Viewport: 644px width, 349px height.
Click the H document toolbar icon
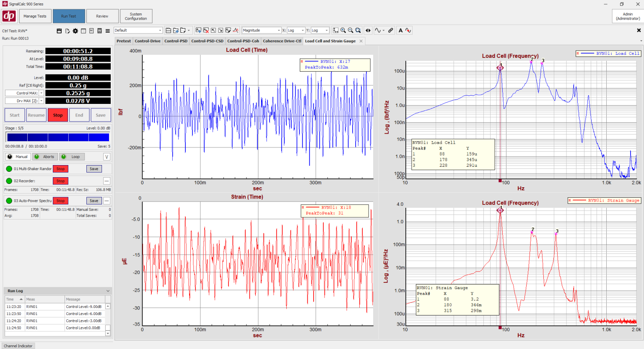coord(91,31)
